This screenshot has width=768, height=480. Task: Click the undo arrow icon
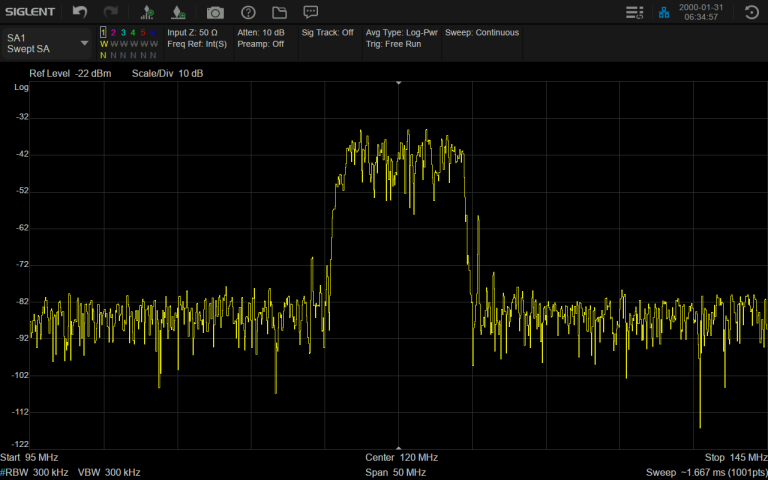[80, 12]
